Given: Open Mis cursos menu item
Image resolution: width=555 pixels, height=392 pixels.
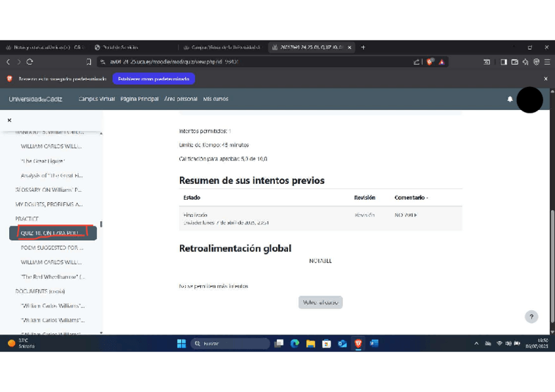Looking at the screenshot, I should click(x=215, y=99).
